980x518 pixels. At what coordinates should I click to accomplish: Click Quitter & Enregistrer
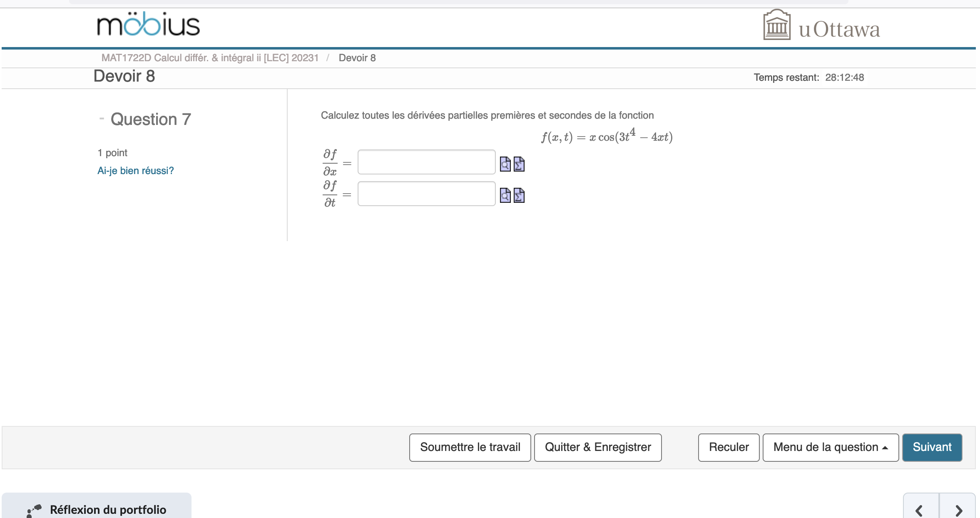click(597, 447)
